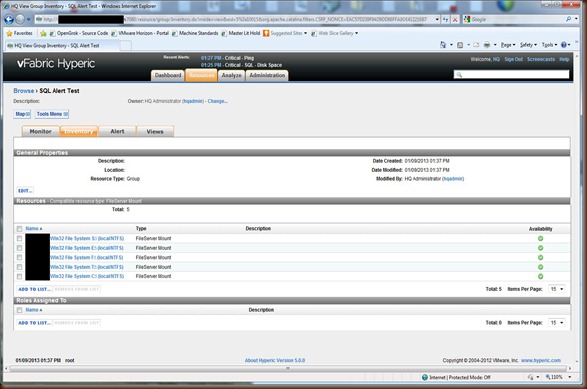Click the Google search magnifier icon
Viewport: 587px width, 389px height.
[568, 19]
